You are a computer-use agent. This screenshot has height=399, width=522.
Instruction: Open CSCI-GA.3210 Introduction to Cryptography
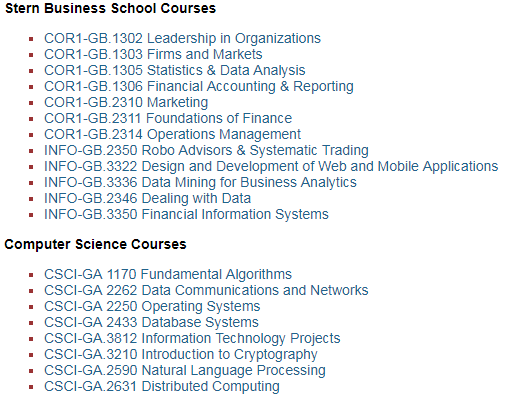tap(181, 354)
